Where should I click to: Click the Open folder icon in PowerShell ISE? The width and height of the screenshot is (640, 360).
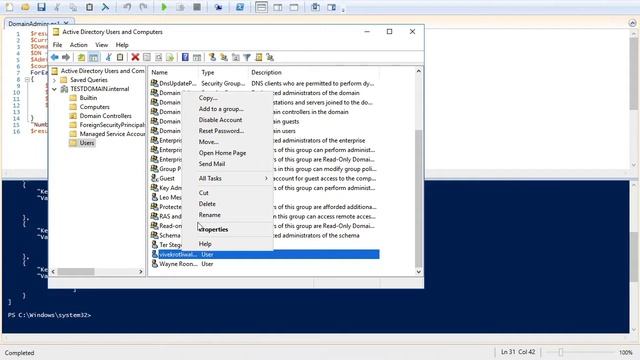coord(25,7)
